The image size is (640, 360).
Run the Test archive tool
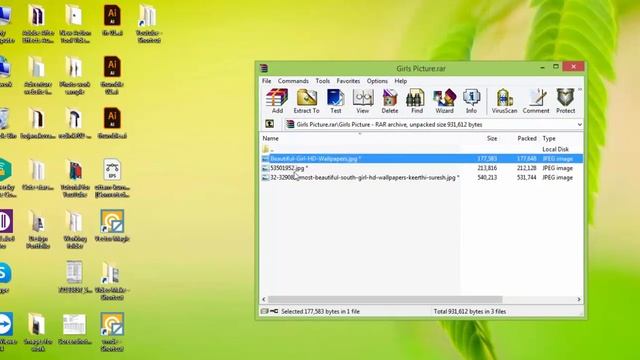coord(336,101)
